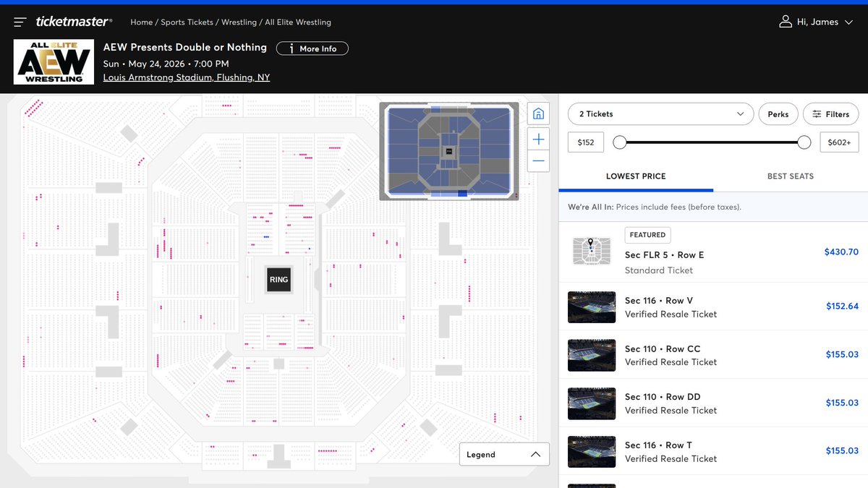
Task: Open Sec 116 Row T seat view thumbnail
Action: (592, 452)
